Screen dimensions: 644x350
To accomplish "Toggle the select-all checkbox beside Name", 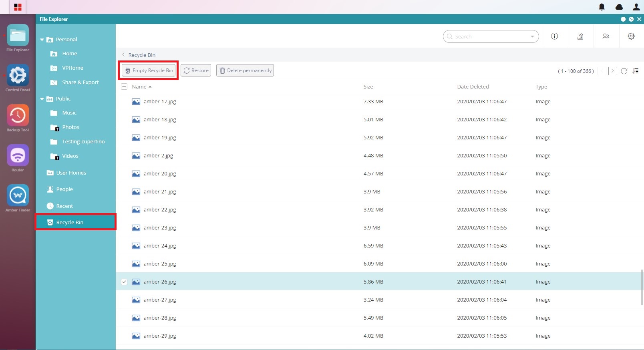I will click(x=124, y=87).
